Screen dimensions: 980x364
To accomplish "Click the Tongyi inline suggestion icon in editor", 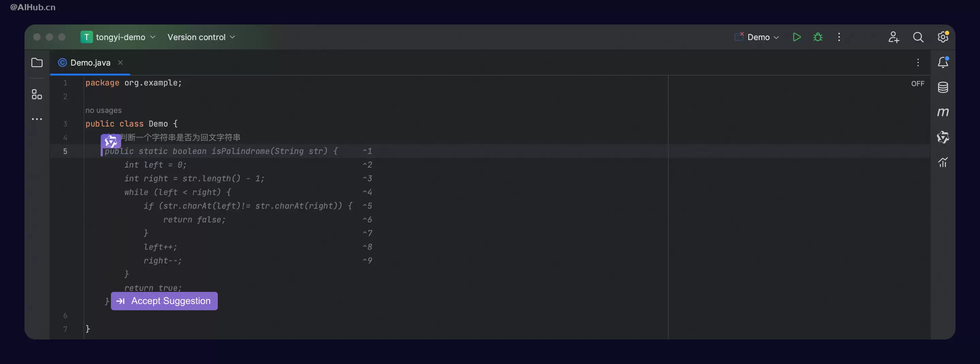I will [x=111, y=142].
